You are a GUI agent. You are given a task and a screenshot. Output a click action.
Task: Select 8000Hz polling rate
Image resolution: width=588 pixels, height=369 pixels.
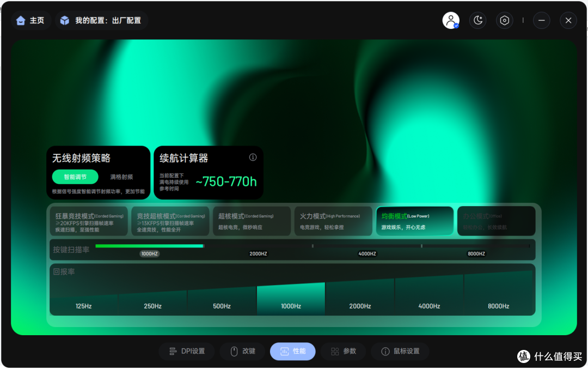[498, 293]
